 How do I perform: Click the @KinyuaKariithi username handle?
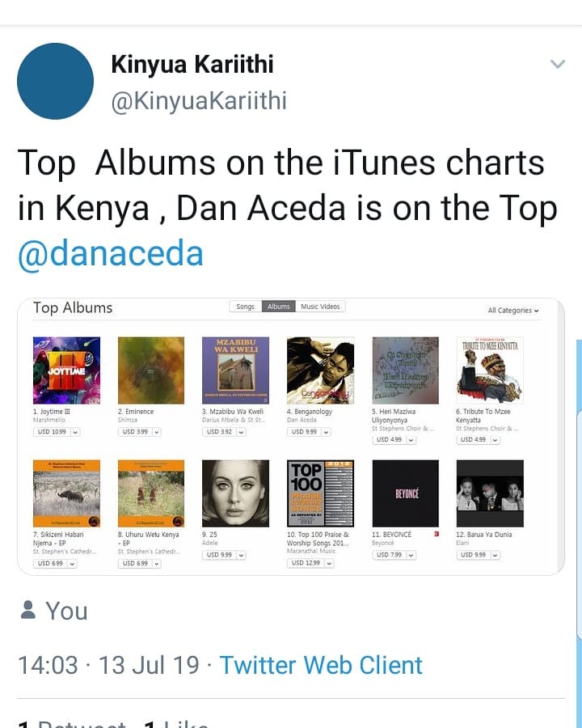coord(199,103)
